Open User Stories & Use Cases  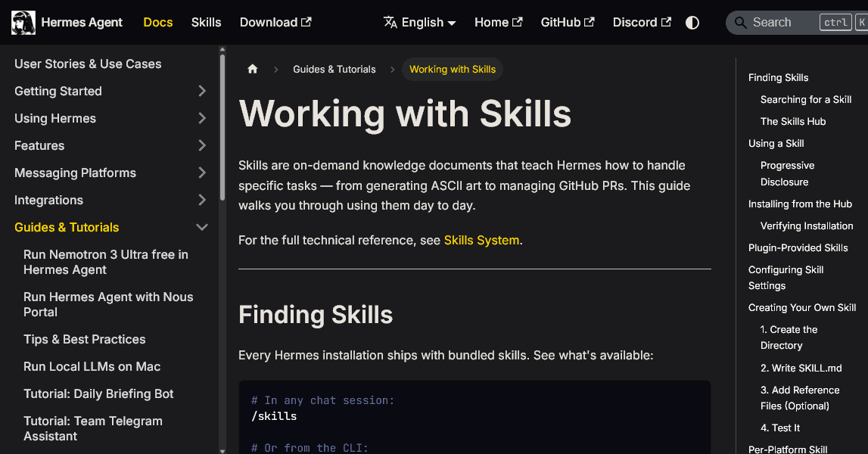pyautogui.click(x=88, y=64)
